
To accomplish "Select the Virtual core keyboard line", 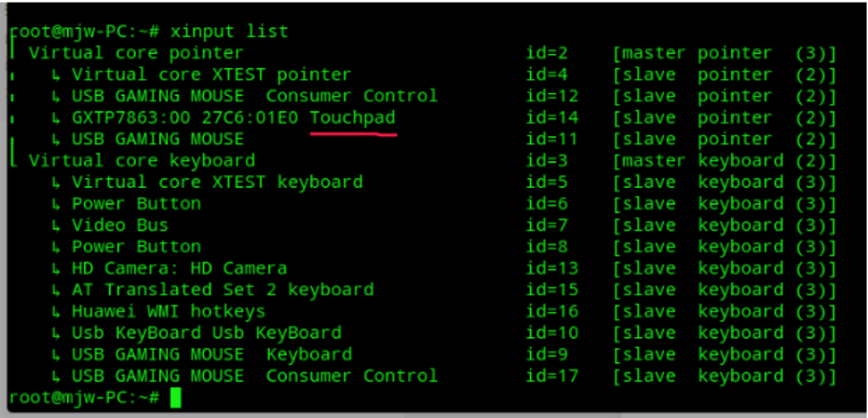I will (x=142, y=160).
